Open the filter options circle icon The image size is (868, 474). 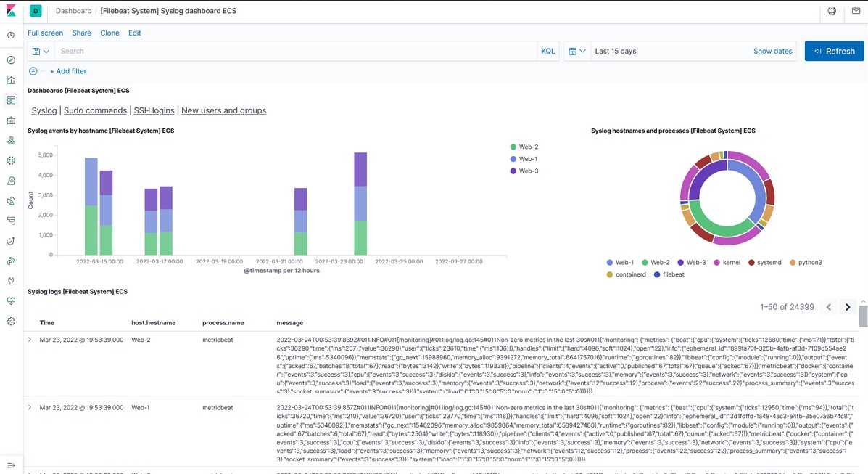point(33,71)
